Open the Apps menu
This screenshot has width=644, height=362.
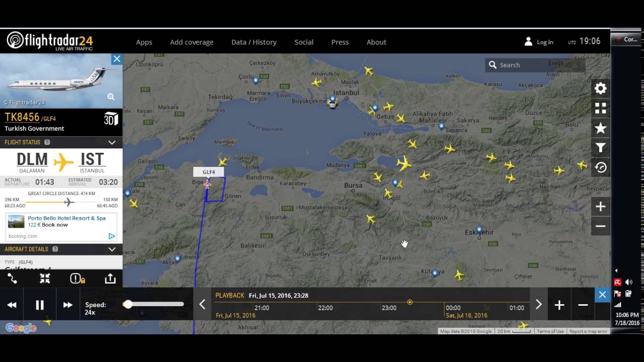click(144, 42)
